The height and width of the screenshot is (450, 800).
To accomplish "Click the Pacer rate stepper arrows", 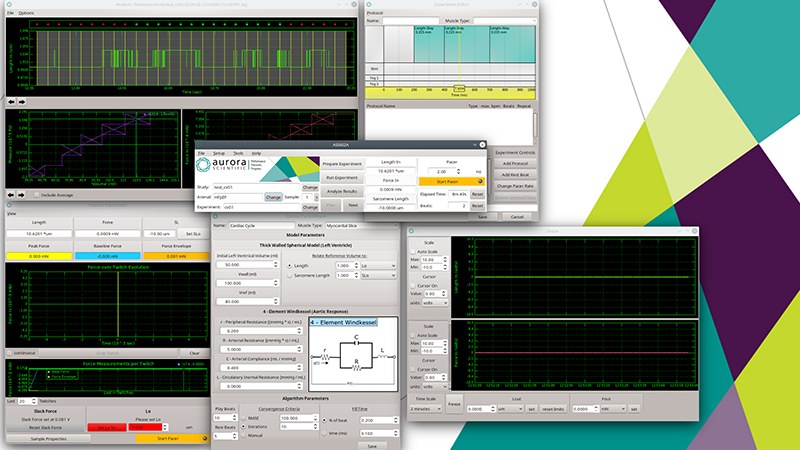I will tap(458, 171).
